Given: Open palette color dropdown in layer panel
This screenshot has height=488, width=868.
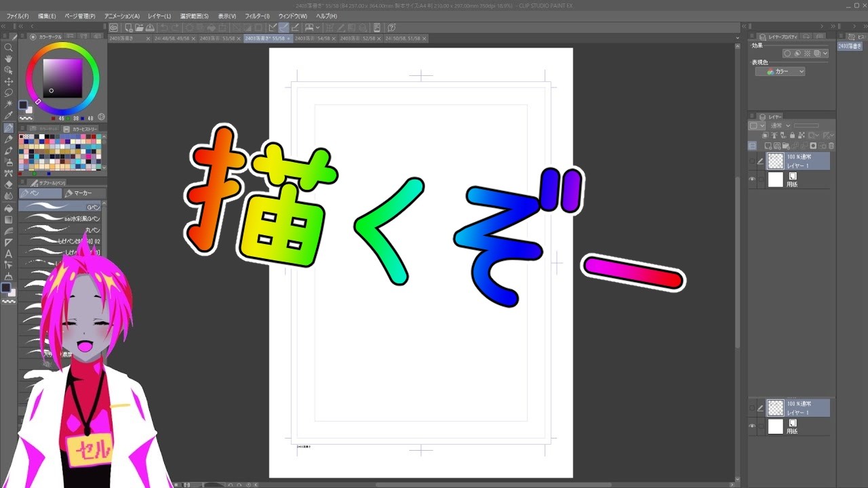Looking at the screenshot, I should click(x=757, y=125).
